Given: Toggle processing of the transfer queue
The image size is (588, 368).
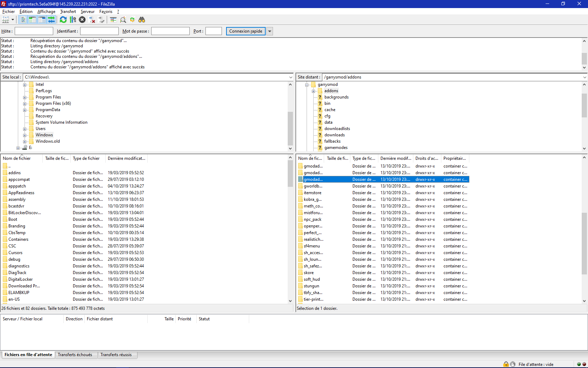Looking at the screenshot, I should coord(73,20).
